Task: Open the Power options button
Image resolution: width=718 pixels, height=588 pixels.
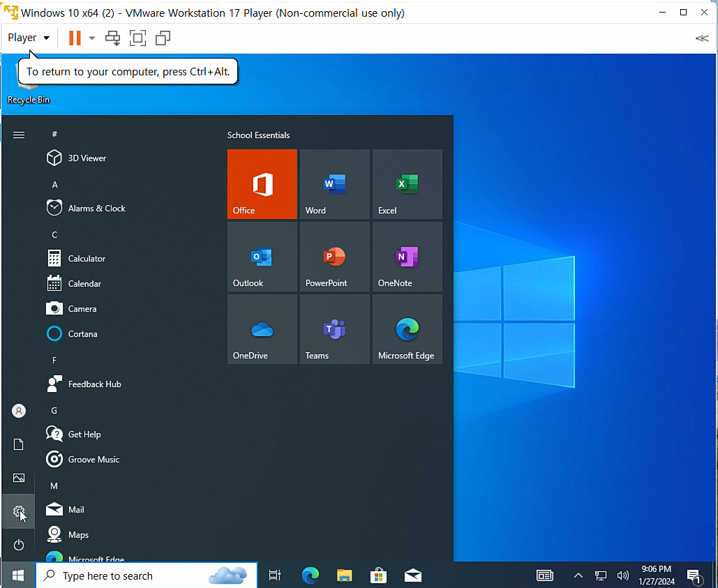Action: [x=19, y=545]
